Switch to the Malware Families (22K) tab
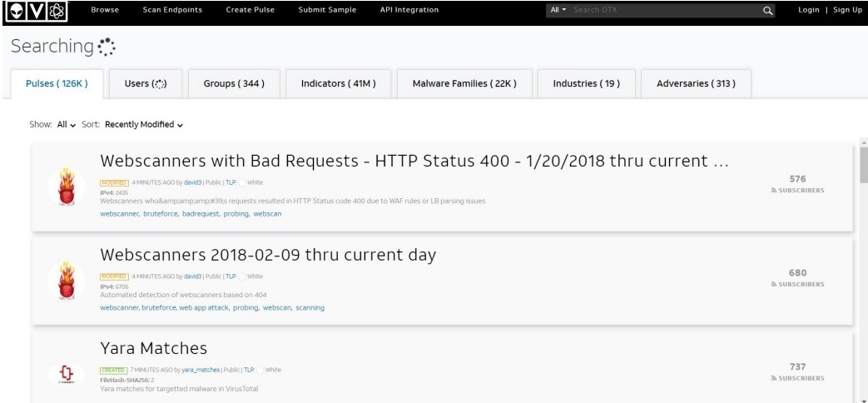The image size is (868, 403). click(x=464, y=84)
